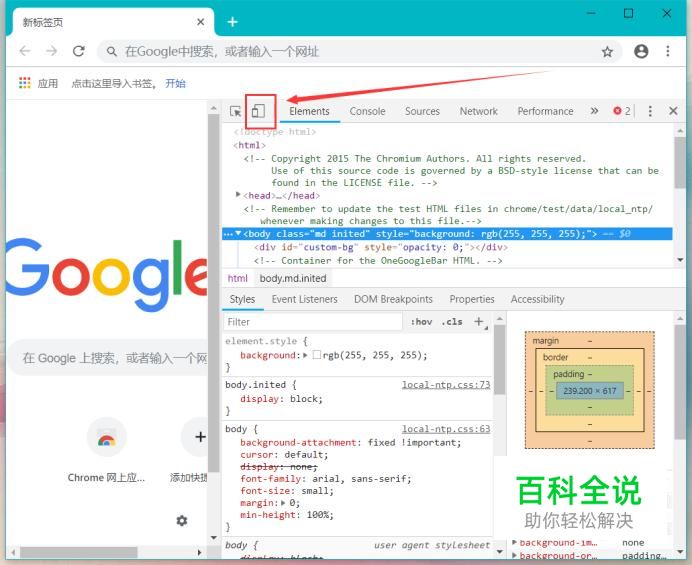
Task: Click the cursor: default declaration
Action: [284, 455]
